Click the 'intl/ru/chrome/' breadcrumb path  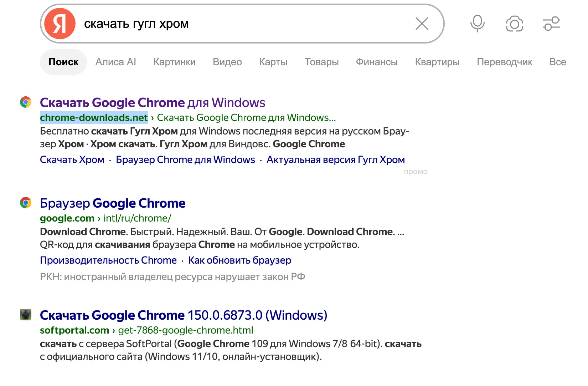tap(137, 218)
